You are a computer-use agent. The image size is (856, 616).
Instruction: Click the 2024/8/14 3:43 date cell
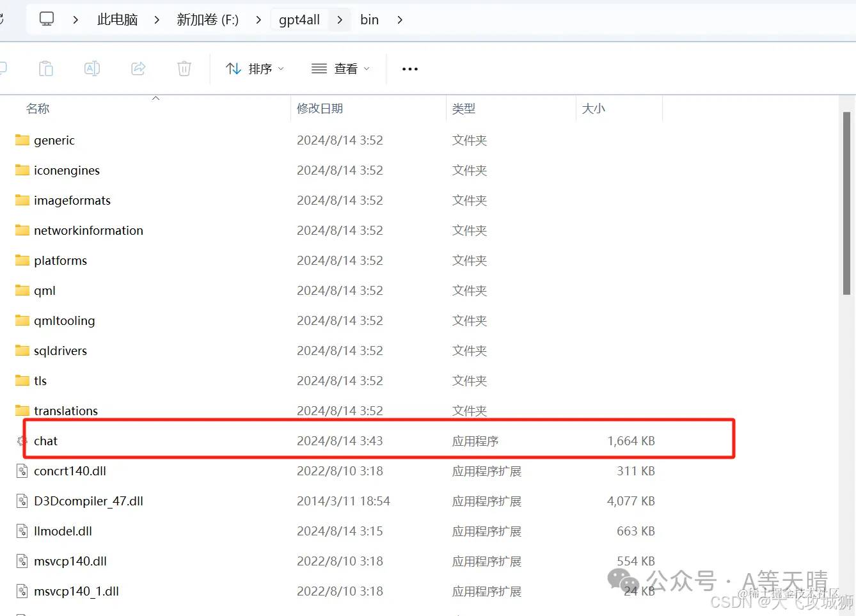[x=340, y=441]
